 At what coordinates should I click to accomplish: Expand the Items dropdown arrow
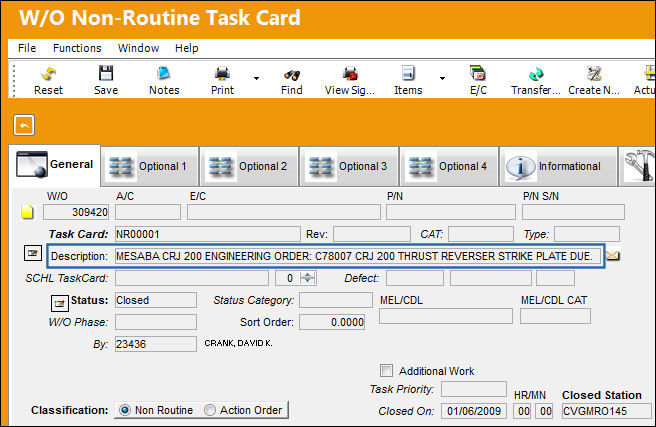point(442,78)
